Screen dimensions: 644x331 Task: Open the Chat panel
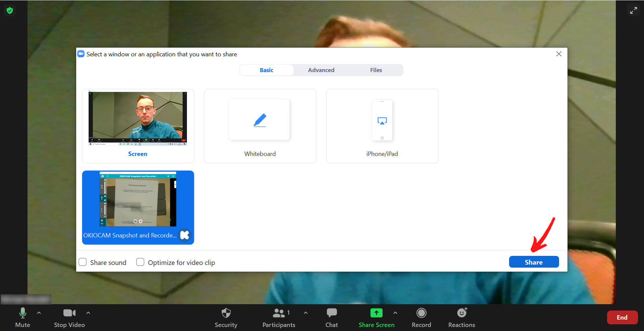coord(332,317)
